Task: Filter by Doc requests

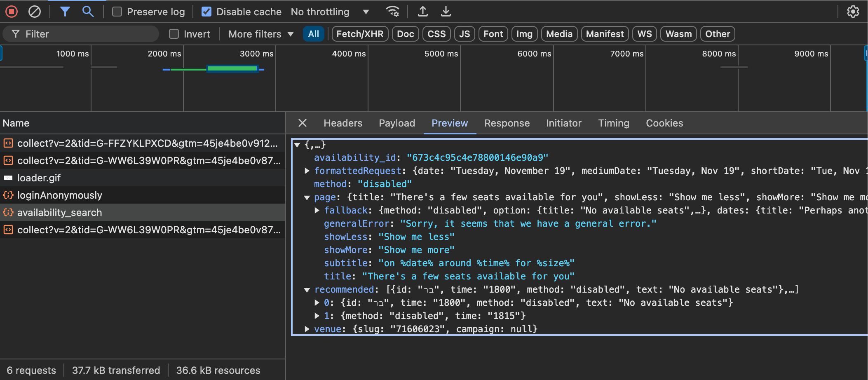Action: [x=406, y=34]
